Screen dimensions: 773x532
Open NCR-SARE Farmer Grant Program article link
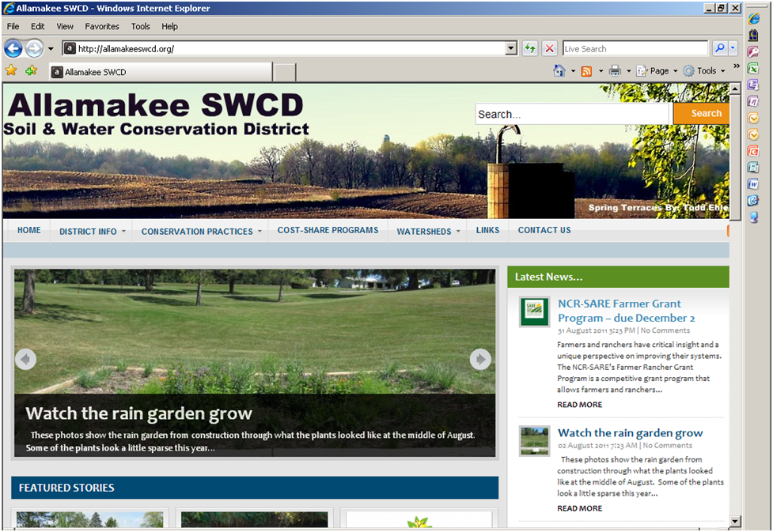click(619, 310)
